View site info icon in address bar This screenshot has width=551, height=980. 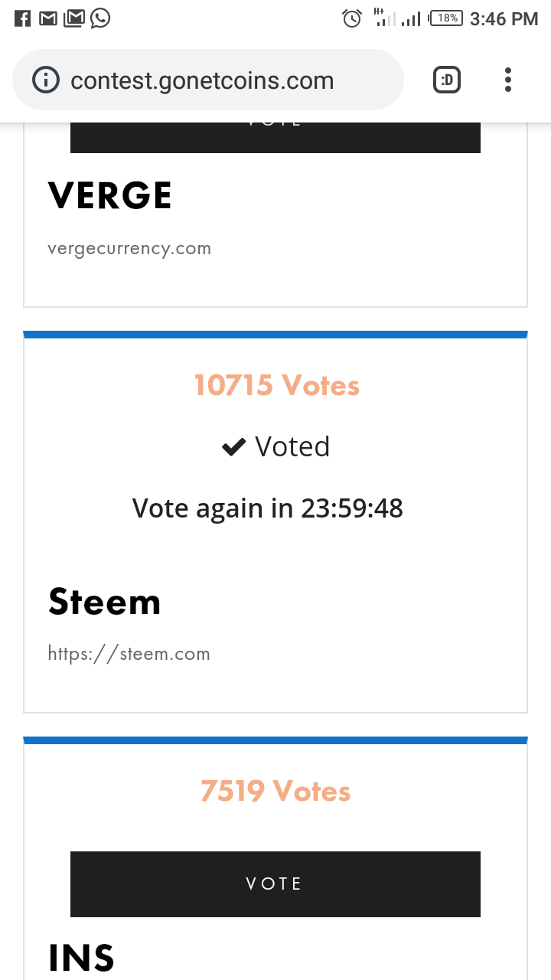[x=46, y=80]
